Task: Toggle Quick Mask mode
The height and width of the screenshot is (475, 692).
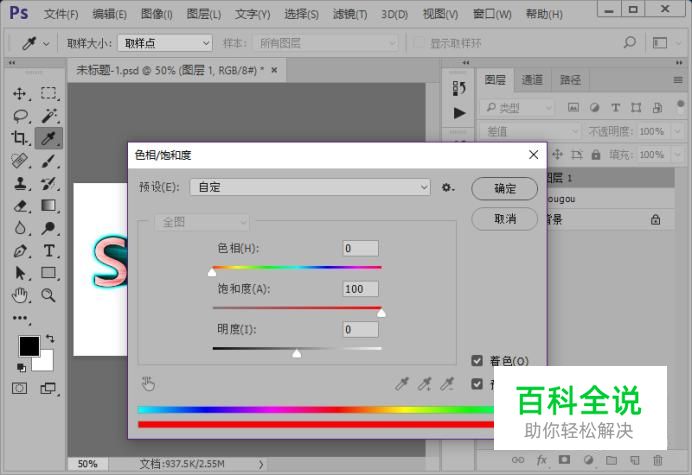Action: tap(19, 388)
